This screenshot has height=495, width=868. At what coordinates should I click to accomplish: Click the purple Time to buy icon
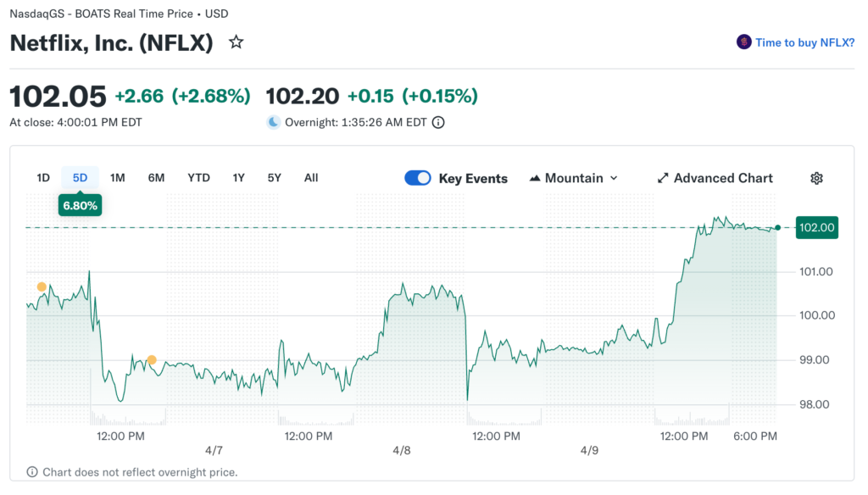pyautogui.click(x=744, y=42)
